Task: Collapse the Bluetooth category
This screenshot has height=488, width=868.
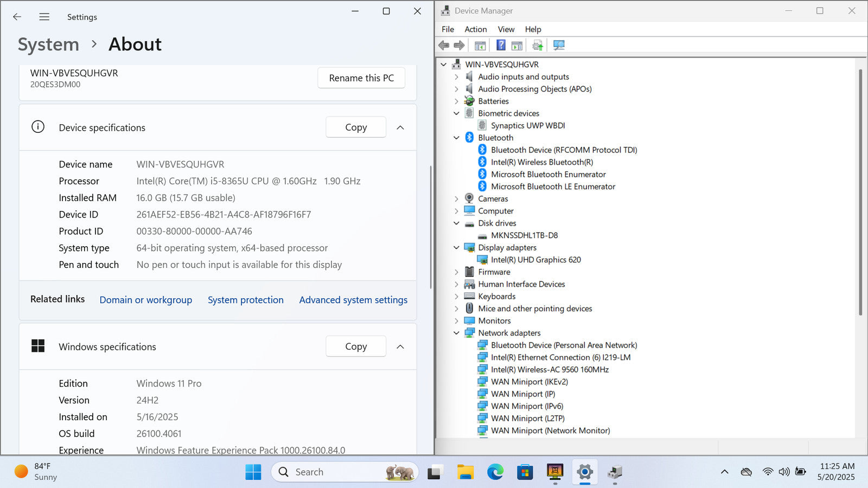Action: click(x=456, y=138)
